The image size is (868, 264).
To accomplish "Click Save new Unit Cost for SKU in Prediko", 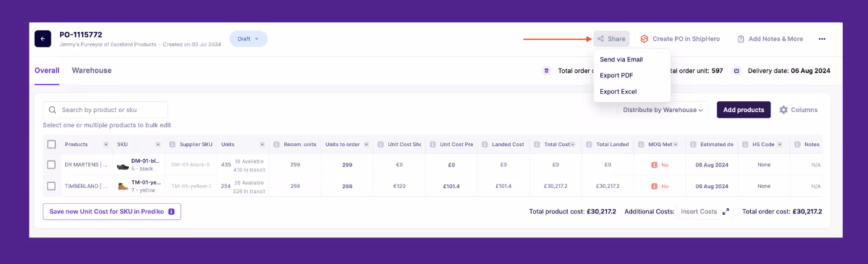I will [x=111, y=211].
